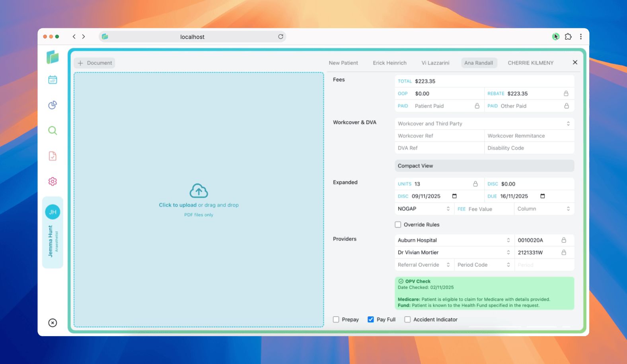Go forward with browser forward arrow
Viewport: 627px width, 364px height.
(84, 37)
